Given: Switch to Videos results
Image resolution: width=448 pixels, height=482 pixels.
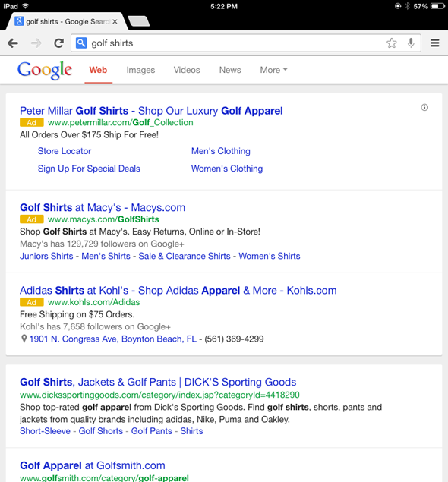Looking at the screenshot, I should pos(187,70).
